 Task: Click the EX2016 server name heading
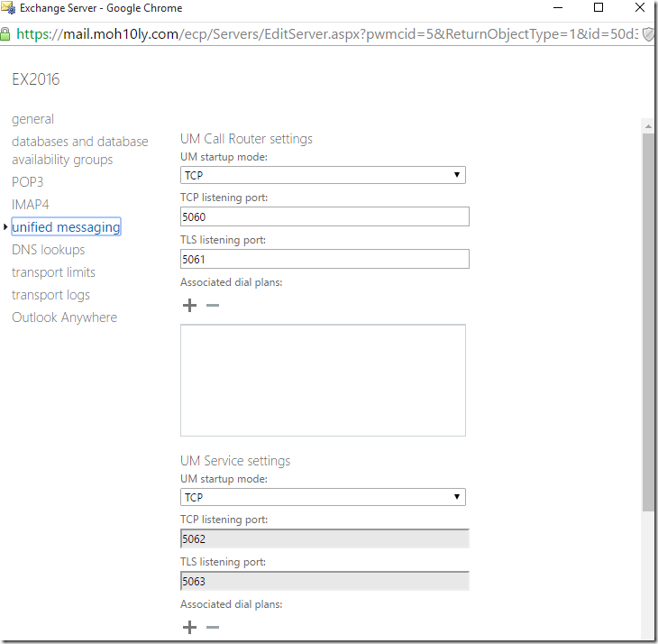(x=36, y=79)
